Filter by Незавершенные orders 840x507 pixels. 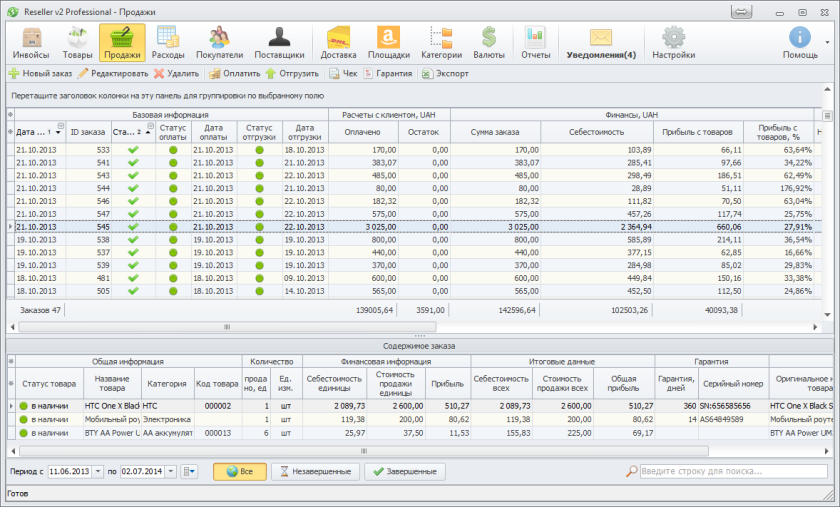[x=315, y=471]
